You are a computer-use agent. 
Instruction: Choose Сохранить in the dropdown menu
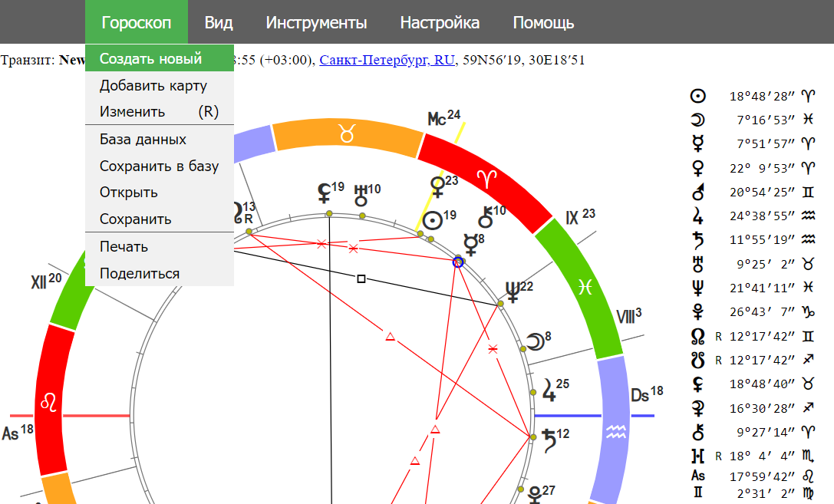(x=160, y=219)
